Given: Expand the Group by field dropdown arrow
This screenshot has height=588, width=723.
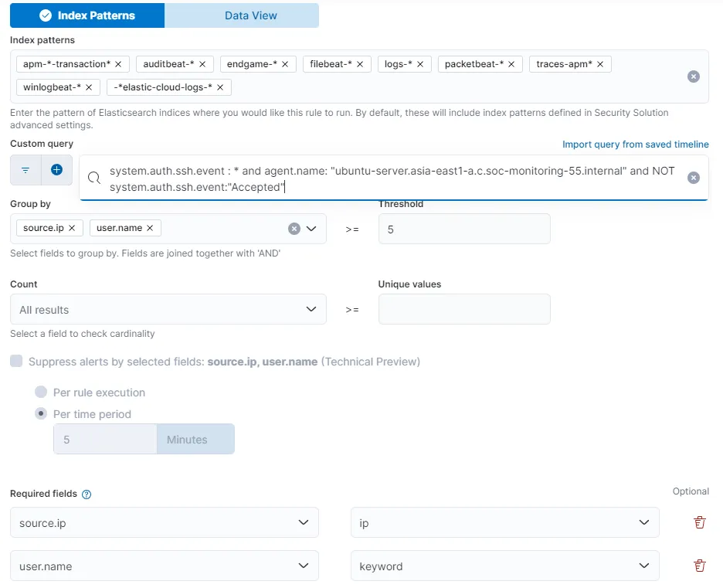Looking at the screenshot, I should pyautogui.click(x=314, y=229).
